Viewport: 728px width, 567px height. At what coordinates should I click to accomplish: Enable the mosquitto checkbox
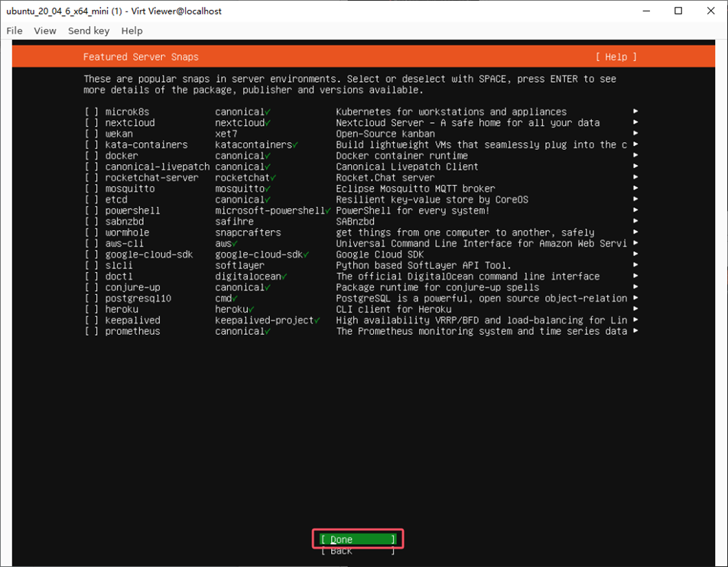tap(92, 189)
